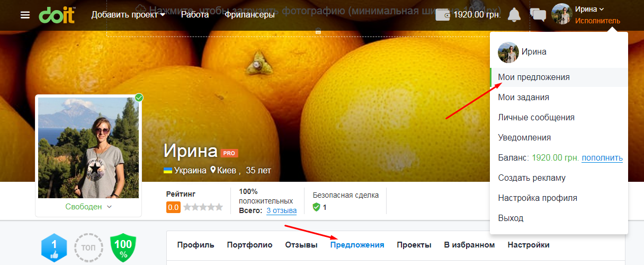Expand the Добавить проект dropdown

128,15
